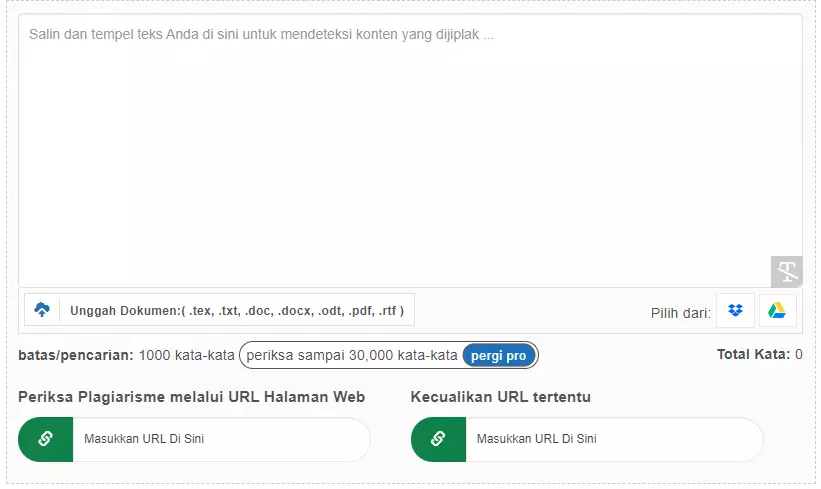
Task: Open the Dropbox file picker
Action: pyautogui.click(x=735, y=311)
